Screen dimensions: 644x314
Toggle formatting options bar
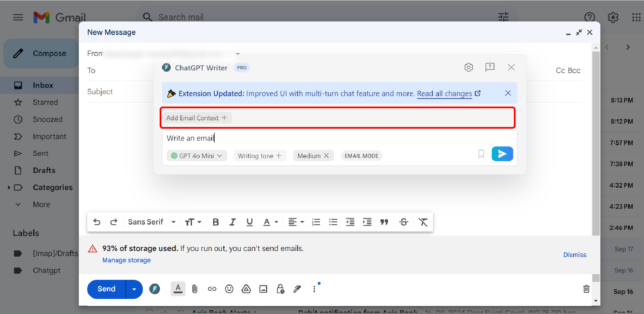pyautogui.click(x=178, y=289)
